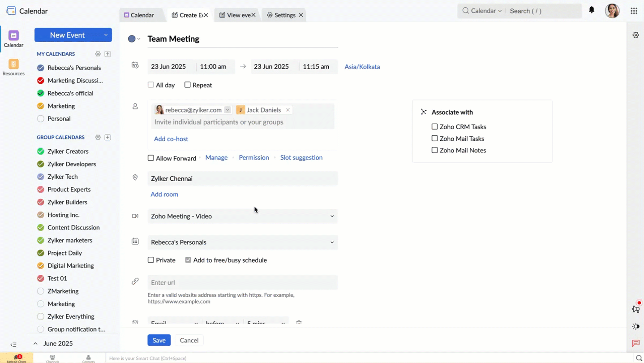Open the user profile avatar

point(612,11)
